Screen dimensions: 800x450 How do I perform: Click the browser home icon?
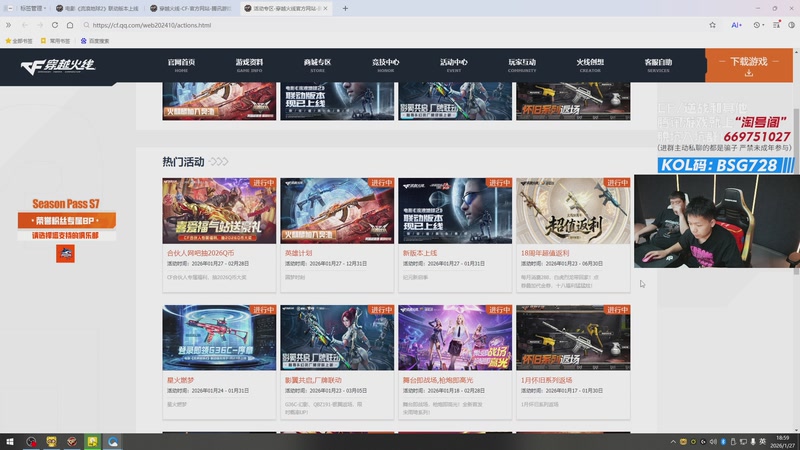point(70,24)
